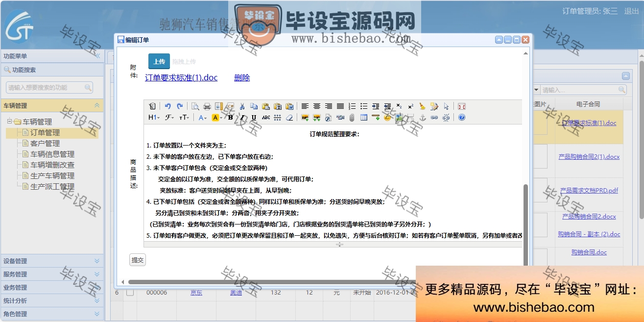The image size is (644, 322).
Task: Switch the editor to HTML source view
Action: 152,106
